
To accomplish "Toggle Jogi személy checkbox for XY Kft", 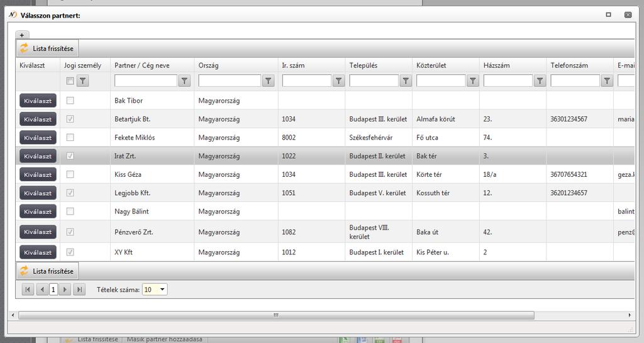I will click(x=70, y=252).
